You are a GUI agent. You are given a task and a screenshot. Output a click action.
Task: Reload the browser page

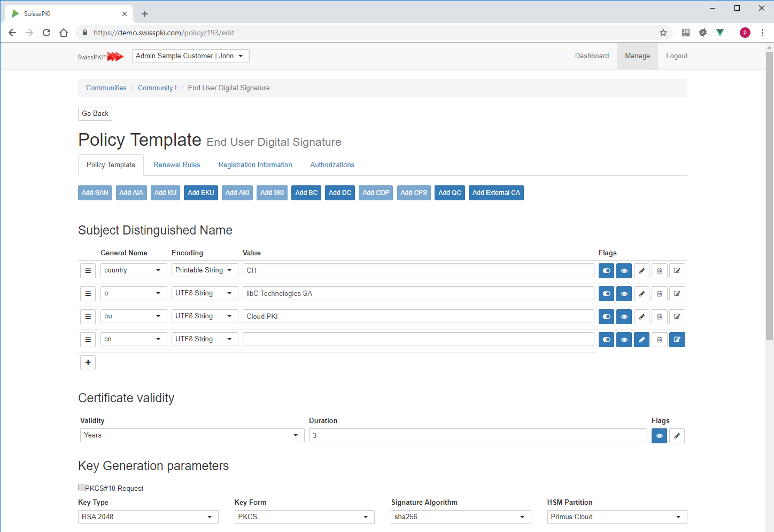point(47,33)
